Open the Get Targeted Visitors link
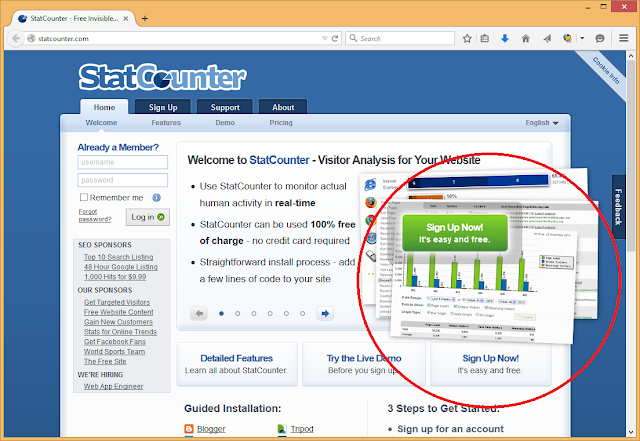The image size is (640, 441). click(x=117, y=302)
